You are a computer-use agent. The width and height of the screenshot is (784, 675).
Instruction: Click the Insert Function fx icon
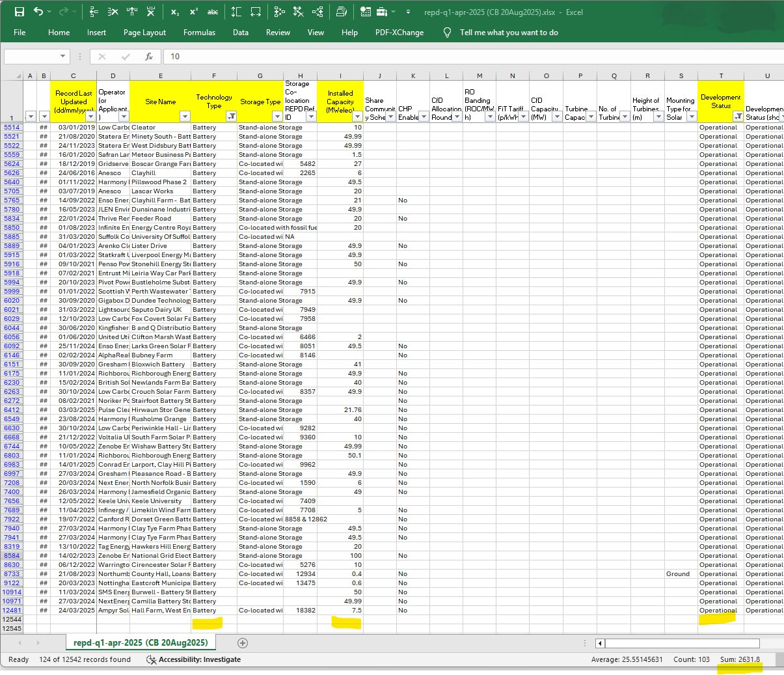click(149, 57)
